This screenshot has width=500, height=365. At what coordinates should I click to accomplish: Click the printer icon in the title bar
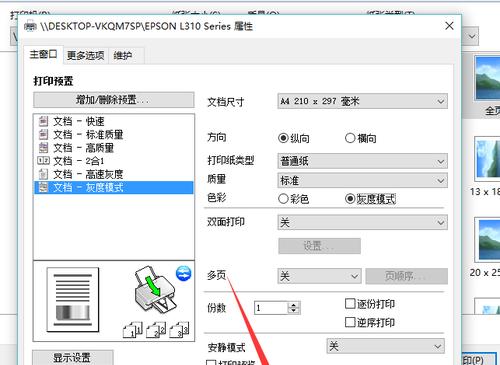click(x=30, y=26)
